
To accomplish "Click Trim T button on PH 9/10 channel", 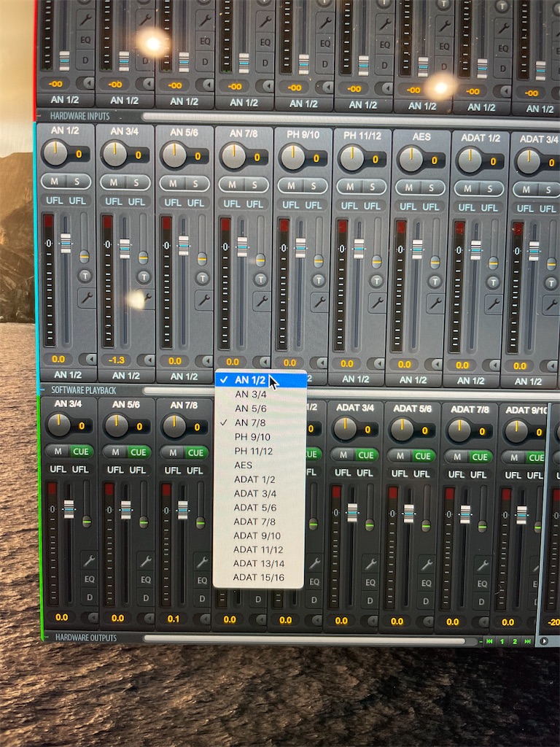I will 319,279.
